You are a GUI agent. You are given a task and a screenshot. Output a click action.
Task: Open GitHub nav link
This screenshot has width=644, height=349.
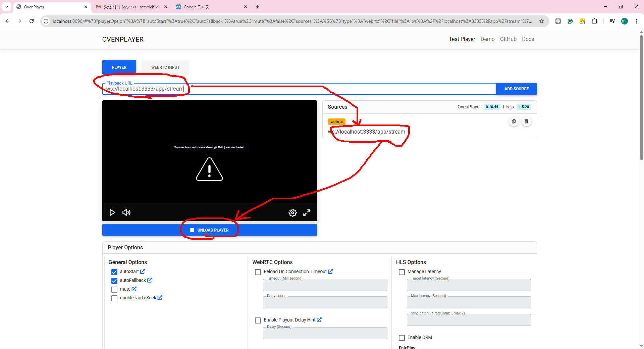[x=508, y=39]
